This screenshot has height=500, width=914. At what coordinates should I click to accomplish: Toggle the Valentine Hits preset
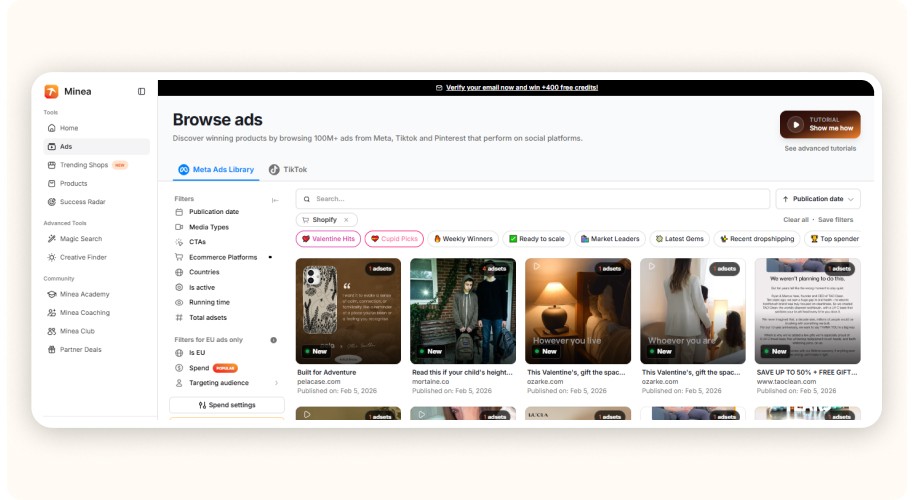(328, 239)
